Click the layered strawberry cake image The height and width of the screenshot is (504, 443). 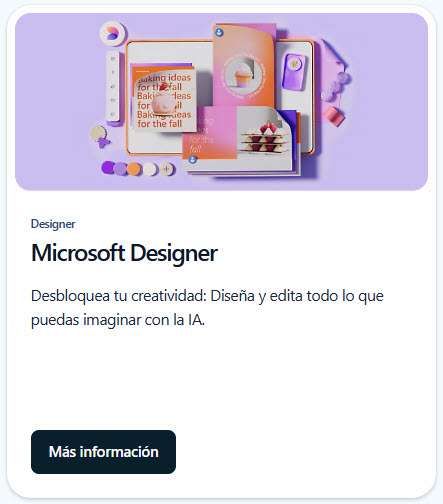click(x=265, y=138)
